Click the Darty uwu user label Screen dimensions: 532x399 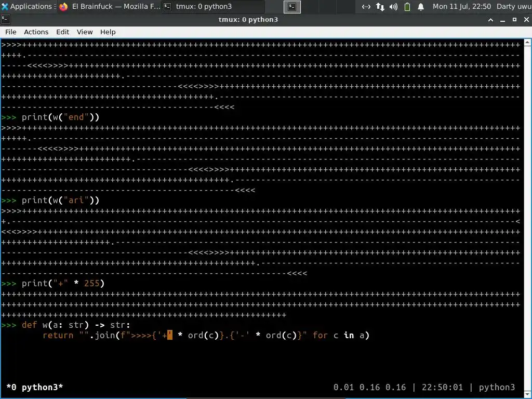tap(514, 6)
